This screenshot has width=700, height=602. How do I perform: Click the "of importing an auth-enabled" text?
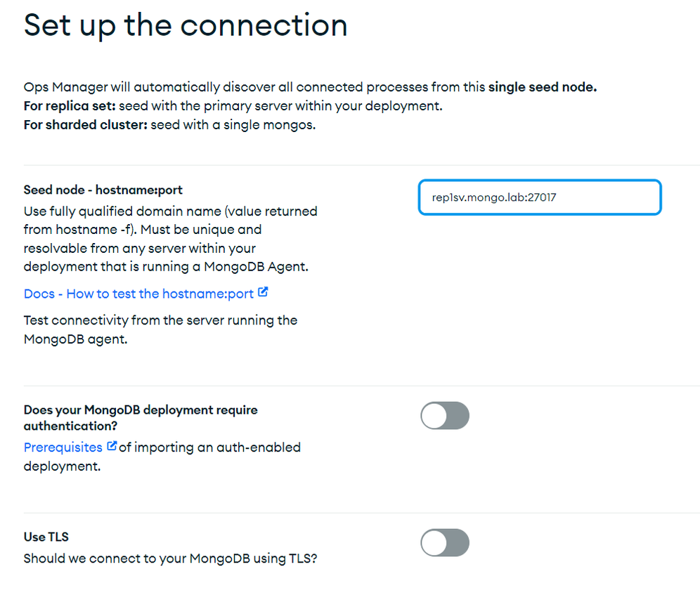pos(210,447)
